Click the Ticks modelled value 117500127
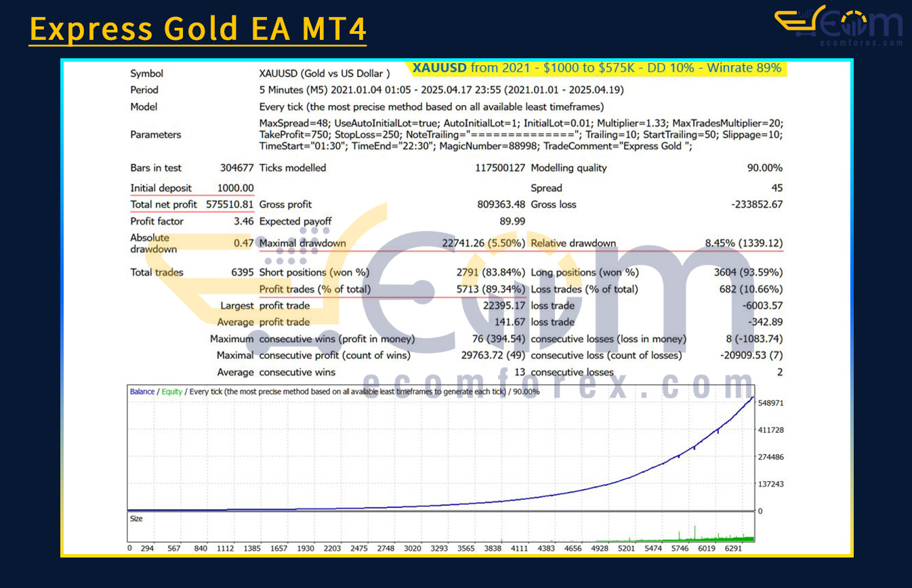This screenshot has width=912, height=588. 500,168
